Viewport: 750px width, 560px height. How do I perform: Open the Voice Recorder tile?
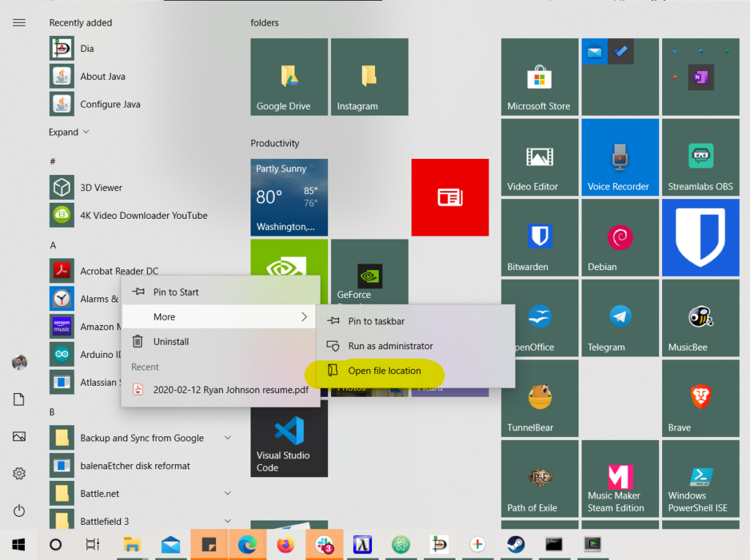coord(620,157)
